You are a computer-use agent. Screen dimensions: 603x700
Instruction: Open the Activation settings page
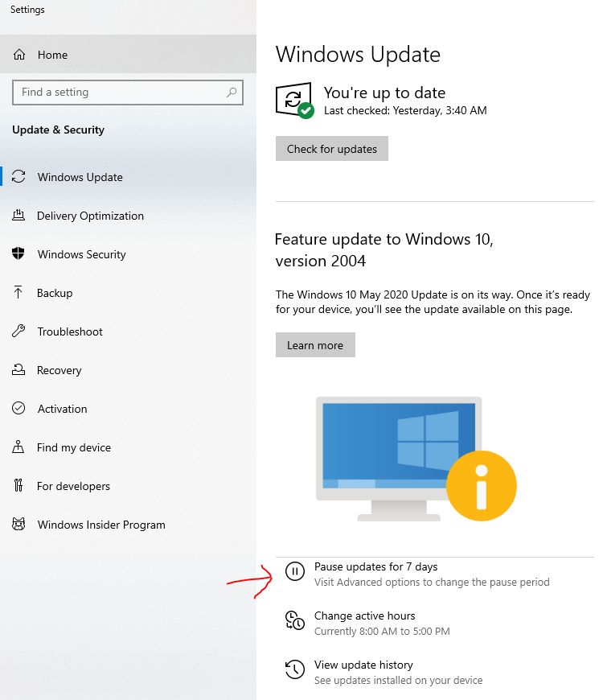point(62,409)
